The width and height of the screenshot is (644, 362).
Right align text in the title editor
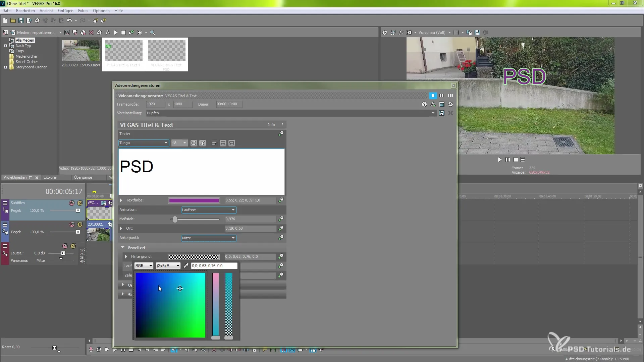click(x=232, y=143)
